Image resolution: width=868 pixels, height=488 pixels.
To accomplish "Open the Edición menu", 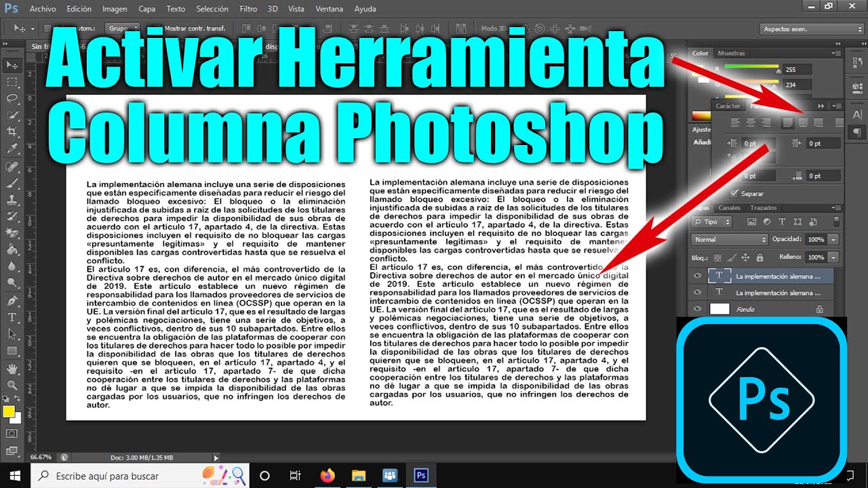I will 79,9.
